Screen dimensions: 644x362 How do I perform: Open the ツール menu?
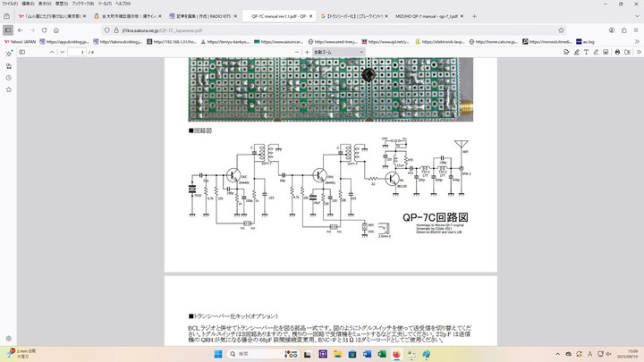pyautogui.click(x=105, y=4)
